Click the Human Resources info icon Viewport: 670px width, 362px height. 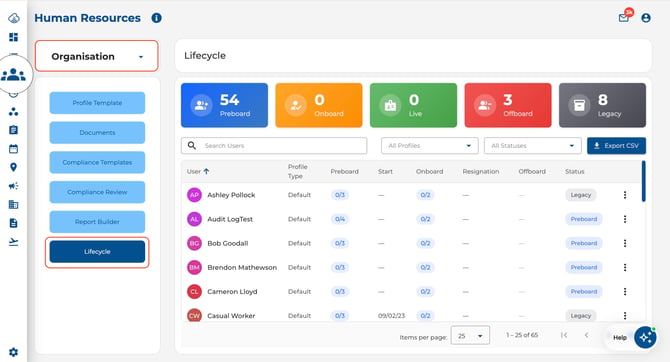(x=156, y=18)
